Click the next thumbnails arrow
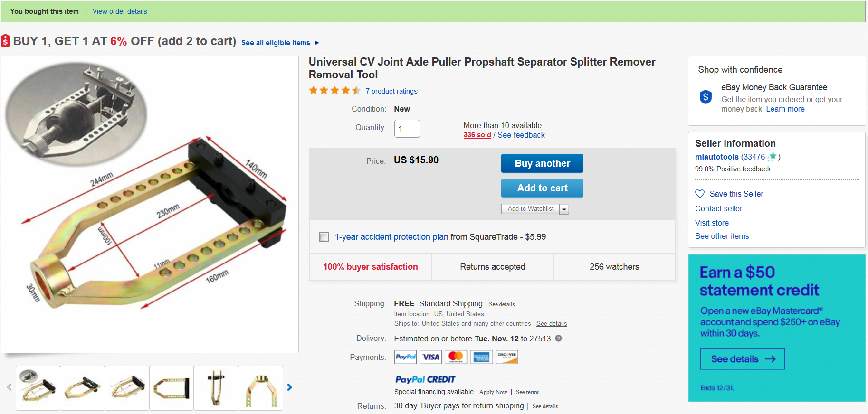Screen dimensions: 868x414 tap(290, 387)
